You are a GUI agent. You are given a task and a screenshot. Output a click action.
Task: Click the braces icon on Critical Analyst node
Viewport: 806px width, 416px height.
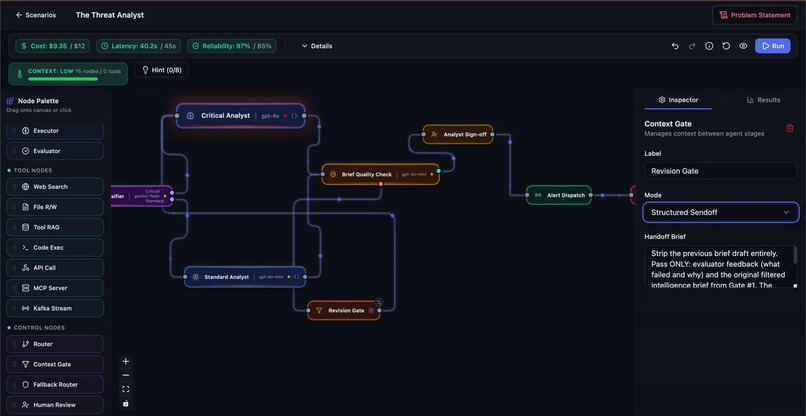294,116
